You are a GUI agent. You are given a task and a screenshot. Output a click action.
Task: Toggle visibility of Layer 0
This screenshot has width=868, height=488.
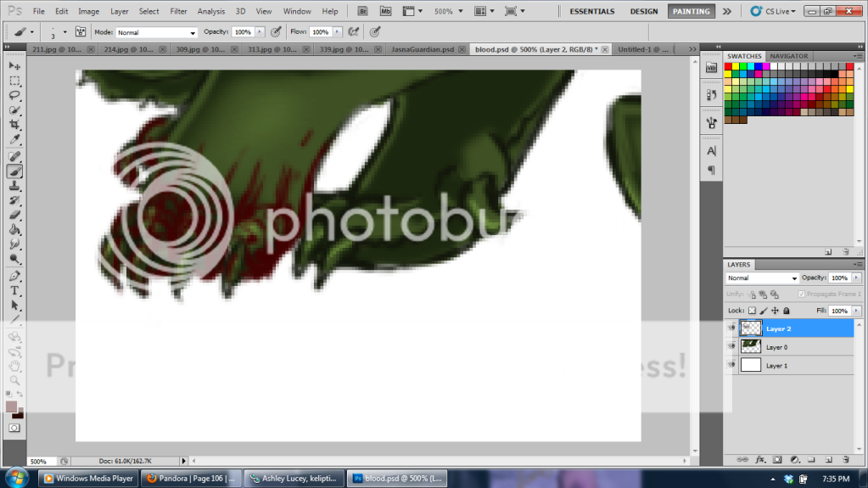[x=731, y=346]
